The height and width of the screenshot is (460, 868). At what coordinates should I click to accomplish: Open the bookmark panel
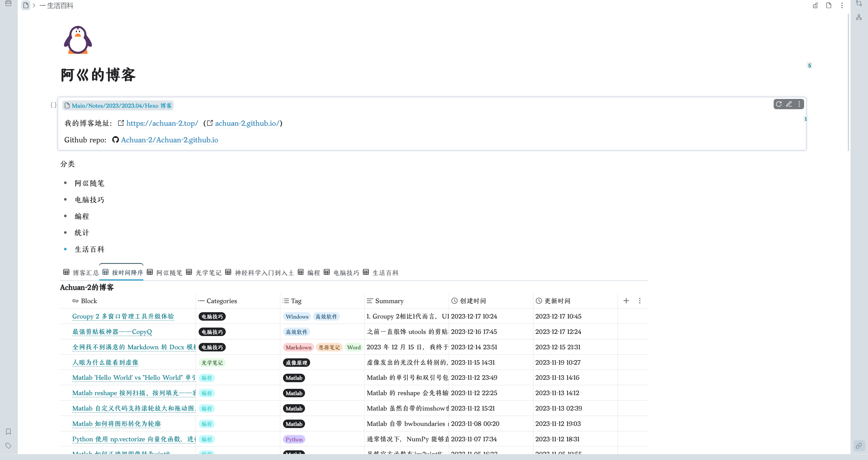click(8, 431)
